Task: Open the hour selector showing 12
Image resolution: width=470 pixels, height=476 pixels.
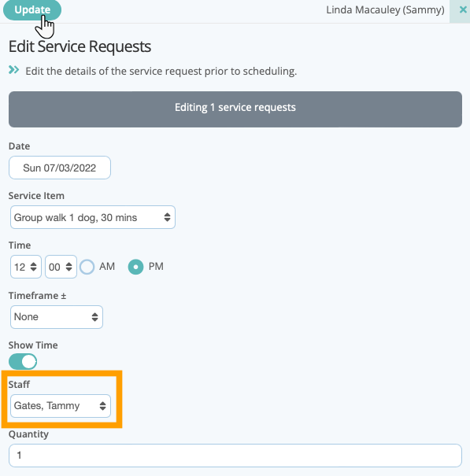Action: 26,267
